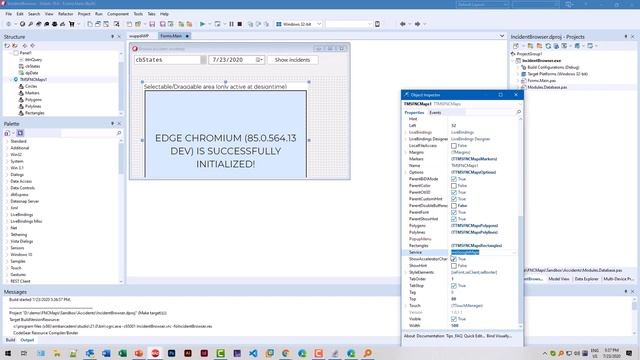
Task: Collapse the TMSFNCMaps1 node in Structure
Action: pos(11,80)
